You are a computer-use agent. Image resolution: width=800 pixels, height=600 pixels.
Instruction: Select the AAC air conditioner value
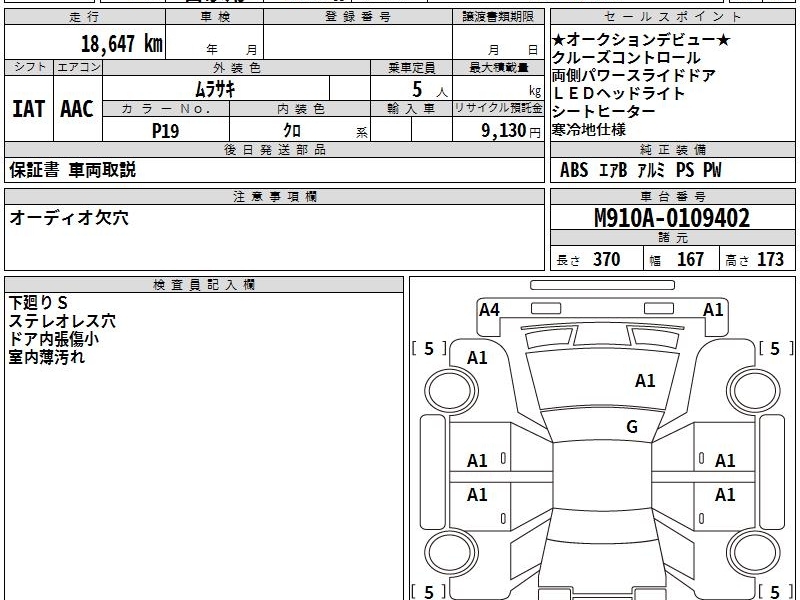pyautogui.click(x=77, y=109)
